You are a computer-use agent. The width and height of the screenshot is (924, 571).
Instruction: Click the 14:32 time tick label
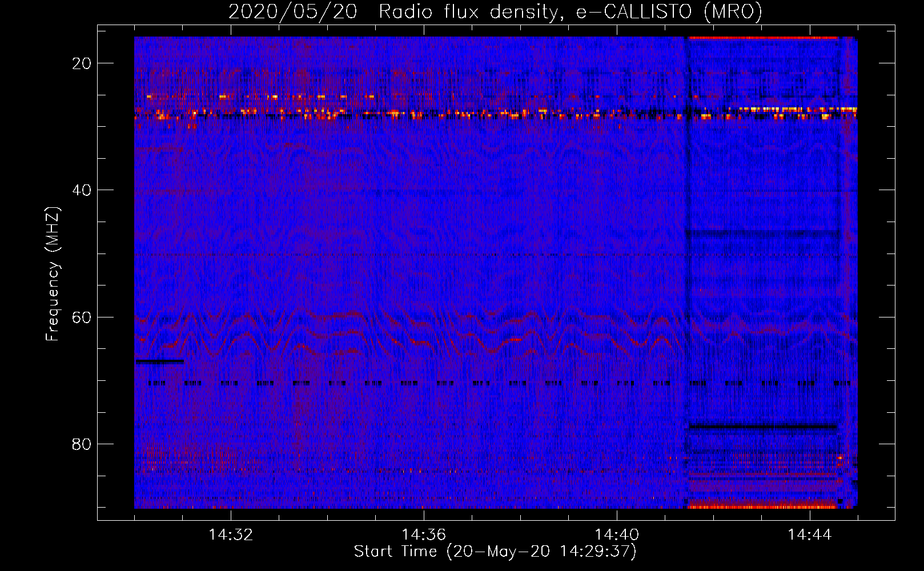pos(231,535)
